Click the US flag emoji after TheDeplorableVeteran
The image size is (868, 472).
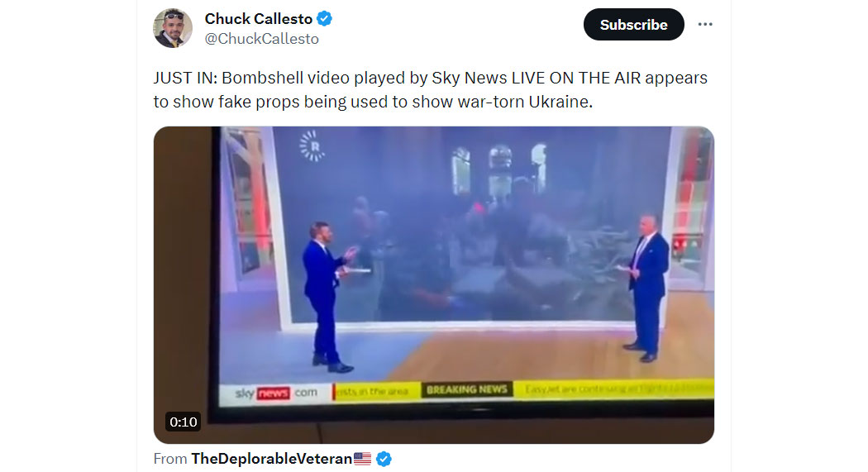363,459
